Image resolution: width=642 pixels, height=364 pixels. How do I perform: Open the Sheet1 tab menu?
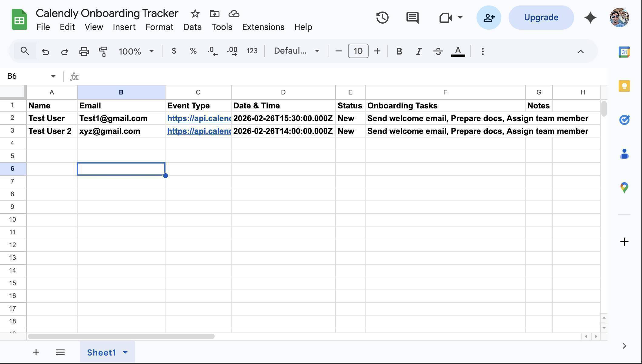pos(125,352)
